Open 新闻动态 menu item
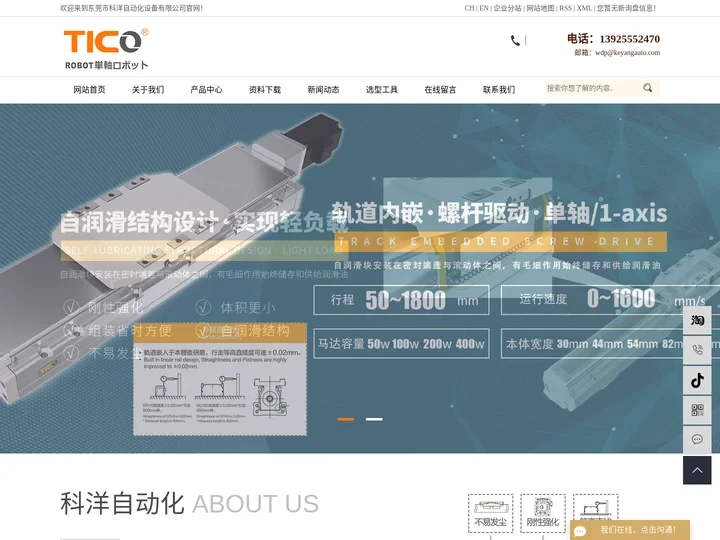The image size is (720, 540). point(323,90)
